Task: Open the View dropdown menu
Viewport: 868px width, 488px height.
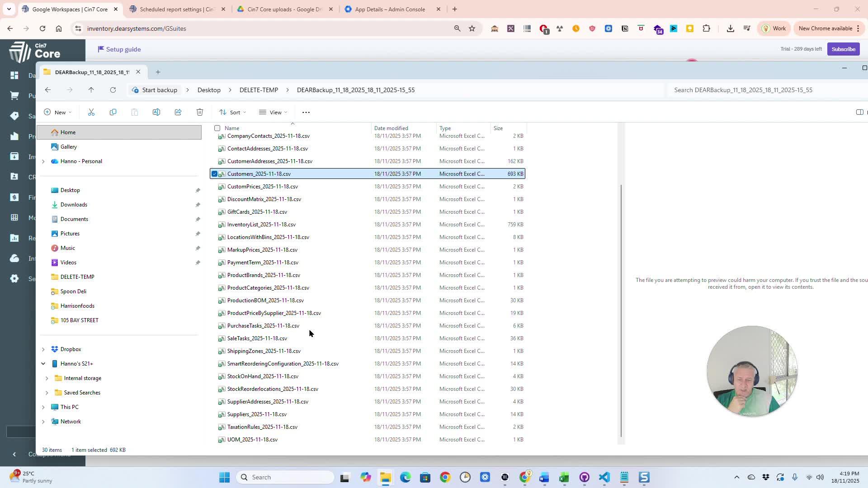Action: click(x=273, y=112)
